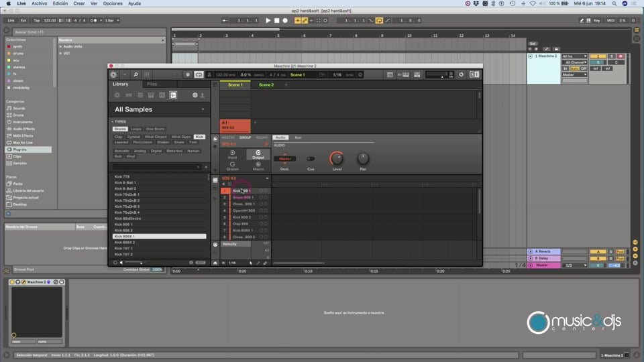Mute the Kick 909 1 sound
644x362 pixels.
pos(261,191)
